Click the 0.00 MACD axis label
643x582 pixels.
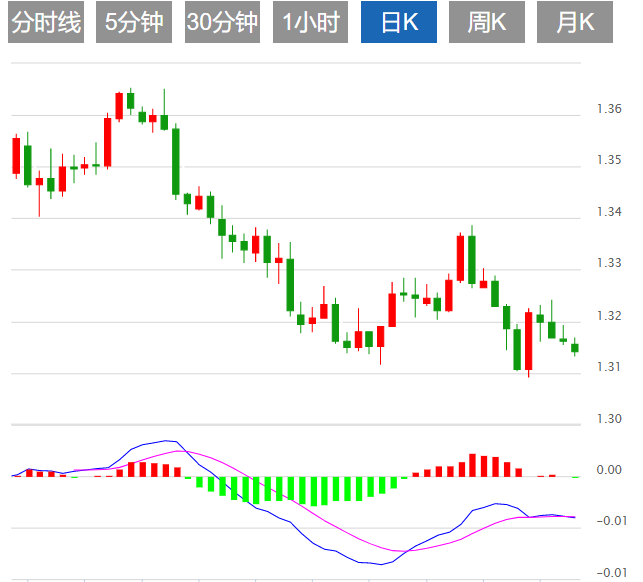609,470
